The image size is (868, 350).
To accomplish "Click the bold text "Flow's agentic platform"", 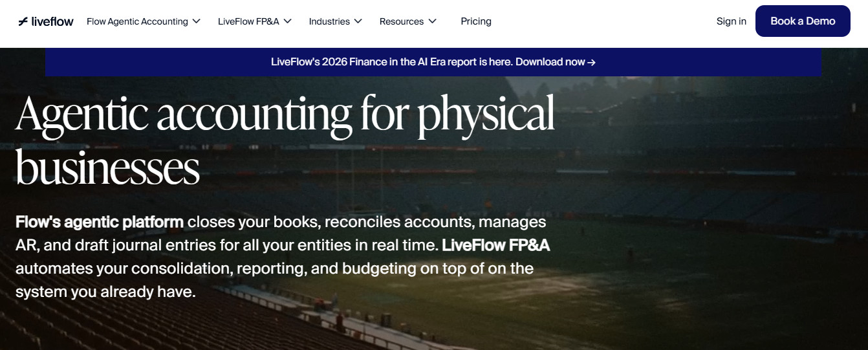I will [x=100, y=223].
